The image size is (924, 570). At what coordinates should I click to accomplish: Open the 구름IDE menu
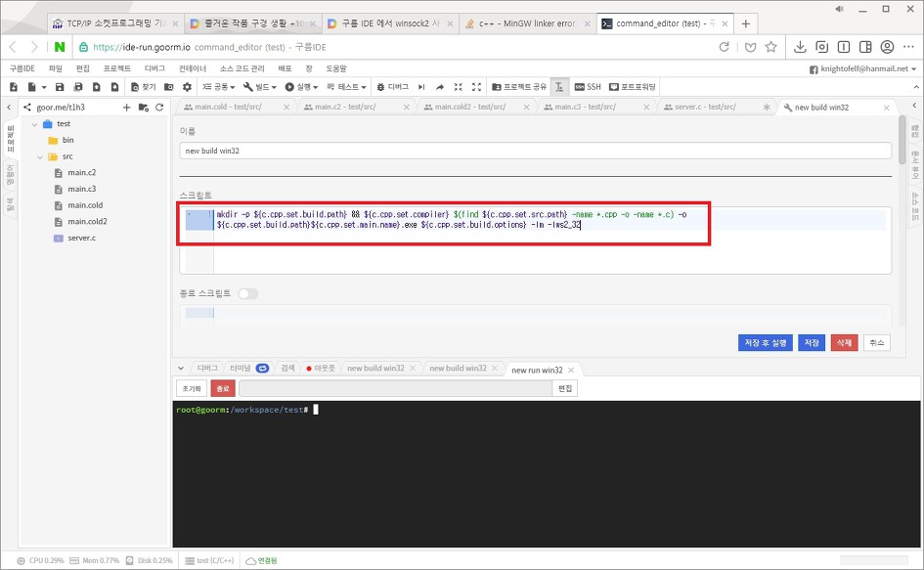22,68
